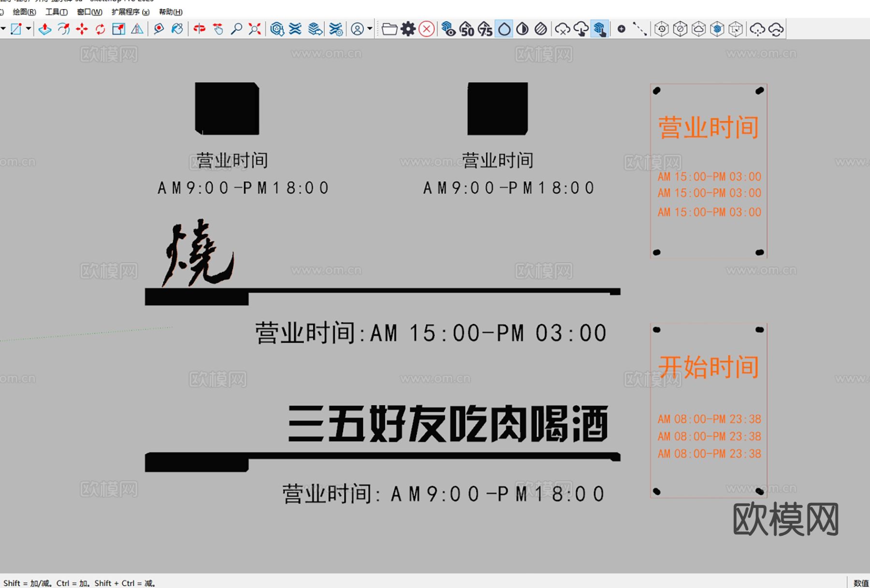
Task: Select the Push/Pull tool
Action: (45, 29)
